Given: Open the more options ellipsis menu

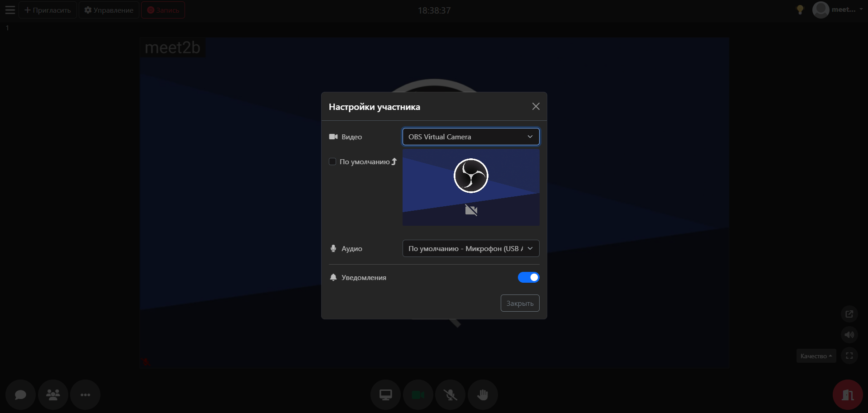Looking at the screenshot, I should (x=85, y=395).
